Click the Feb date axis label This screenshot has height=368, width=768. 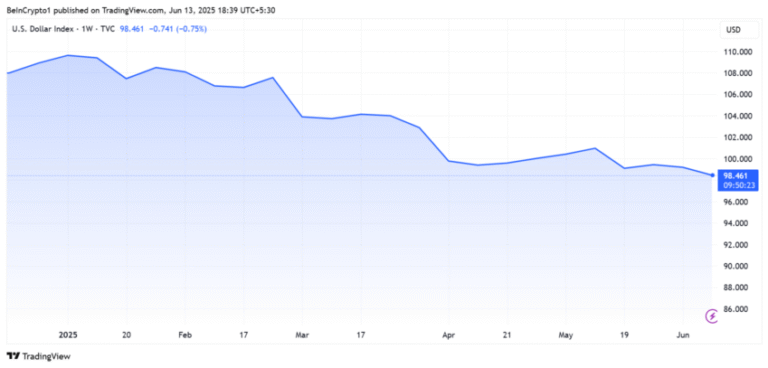coord(185,335)
